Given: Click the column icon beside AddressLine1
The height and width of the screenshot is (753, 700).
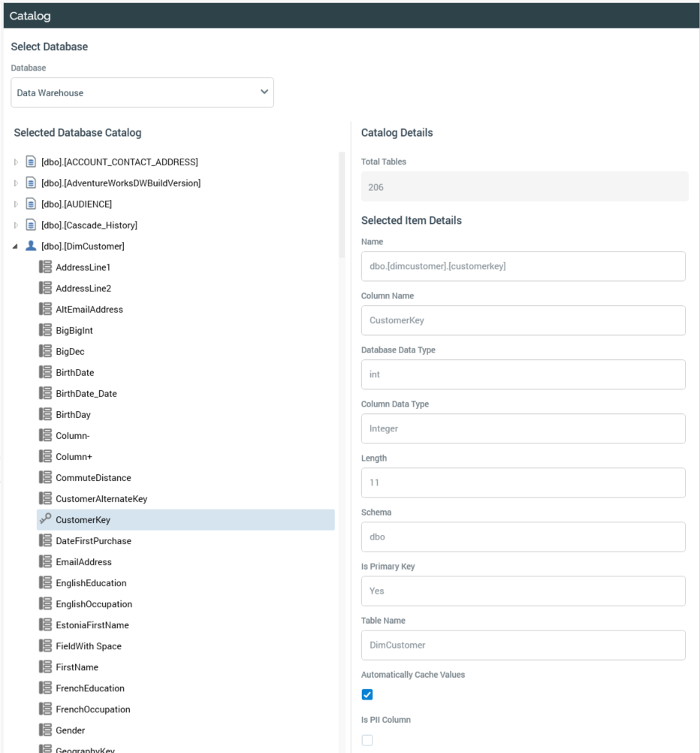Looking at the screenshot, I should coord(45,267).
